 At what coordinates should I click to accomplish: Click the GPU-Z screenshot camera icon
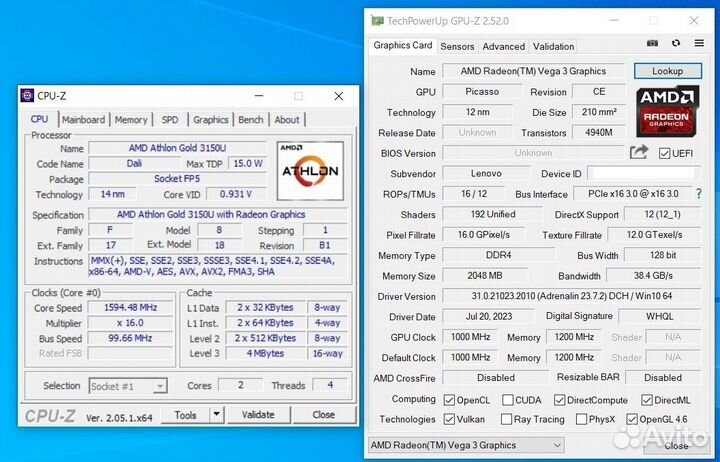coord(652,43)
